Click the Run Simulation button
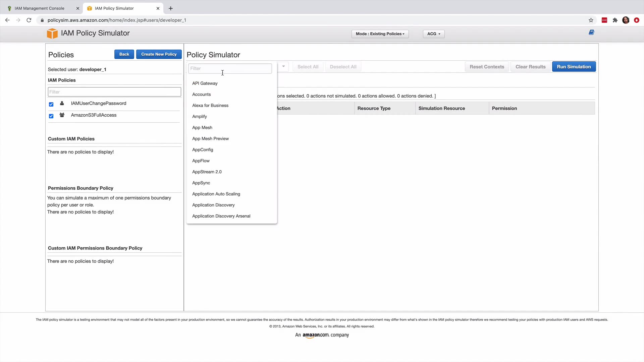644x362 pixels. 574,67
